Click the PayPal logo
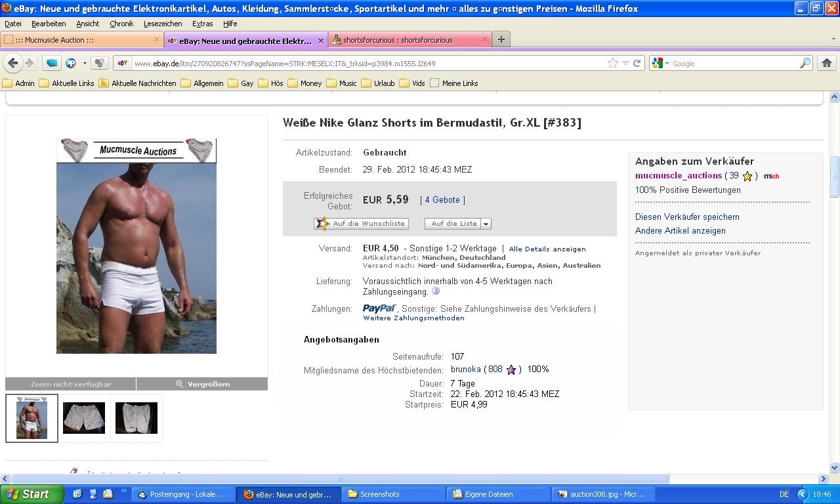840x504 pixels. 379,308
